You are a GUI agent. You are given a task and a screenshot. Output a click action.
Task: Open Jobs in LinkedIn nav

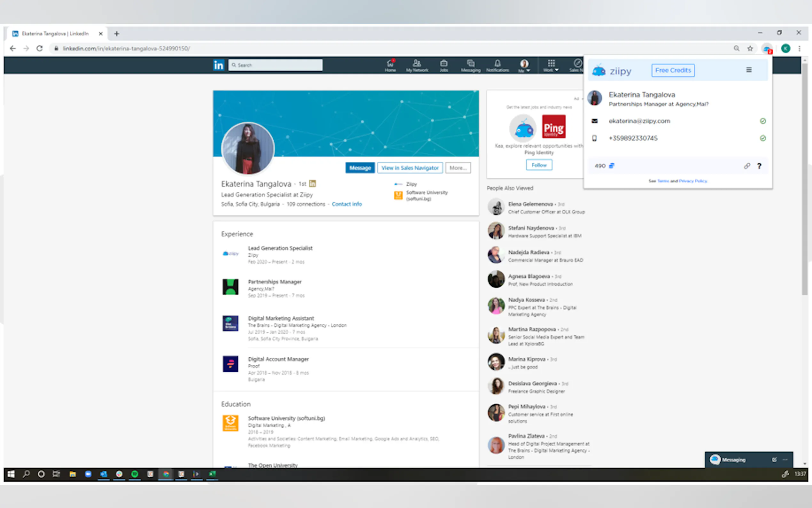tap(444, 66)
